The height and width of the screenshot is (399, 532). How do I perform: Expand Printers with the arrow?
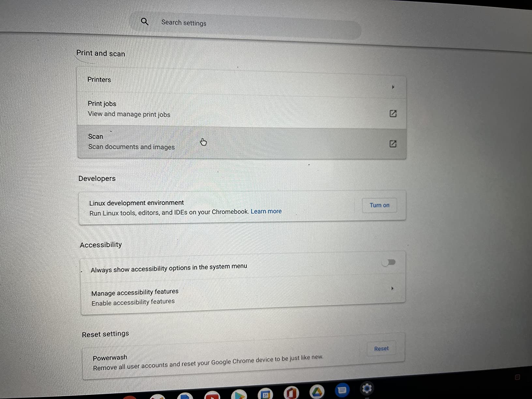(393, 87)
